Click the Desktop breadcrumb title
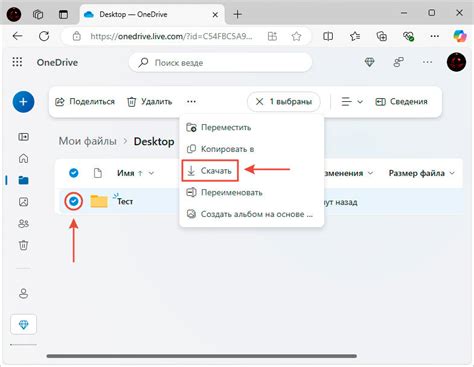The image size is (474, 367). [154, 141]
